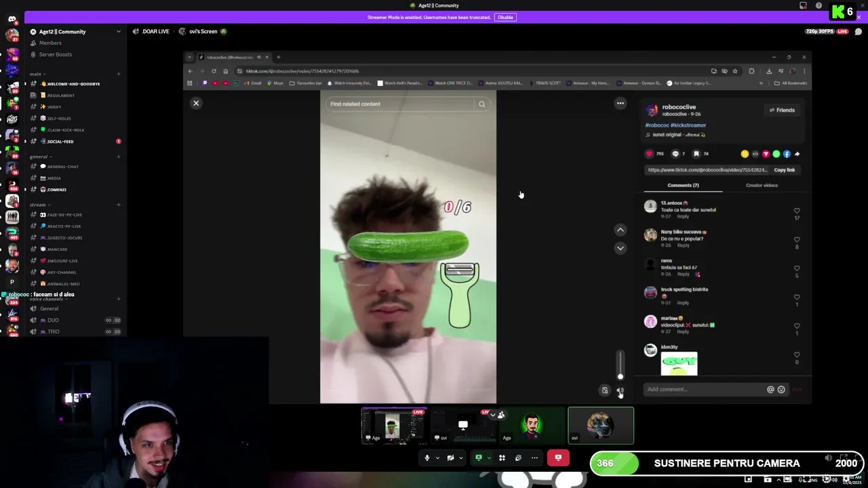Click the share arrow icon
Screen dimensions: 868x488
(x=797, y=154)
